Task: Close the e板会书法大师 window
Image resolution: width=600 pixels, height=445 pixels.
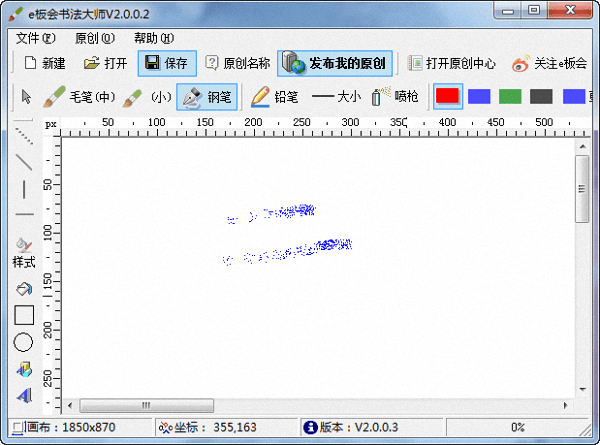Action: tap(569, 11)
